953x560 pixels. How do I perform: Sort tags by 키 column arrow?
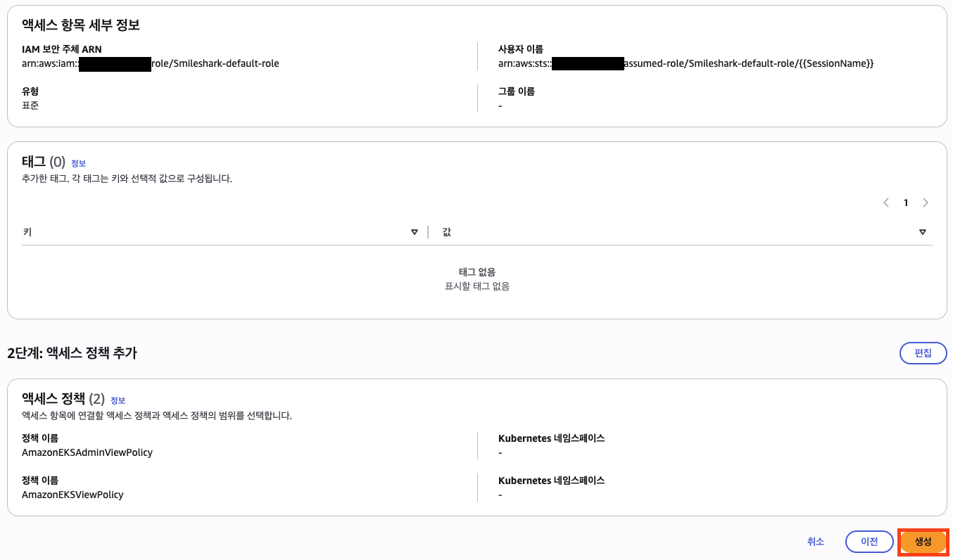(415, 232)
